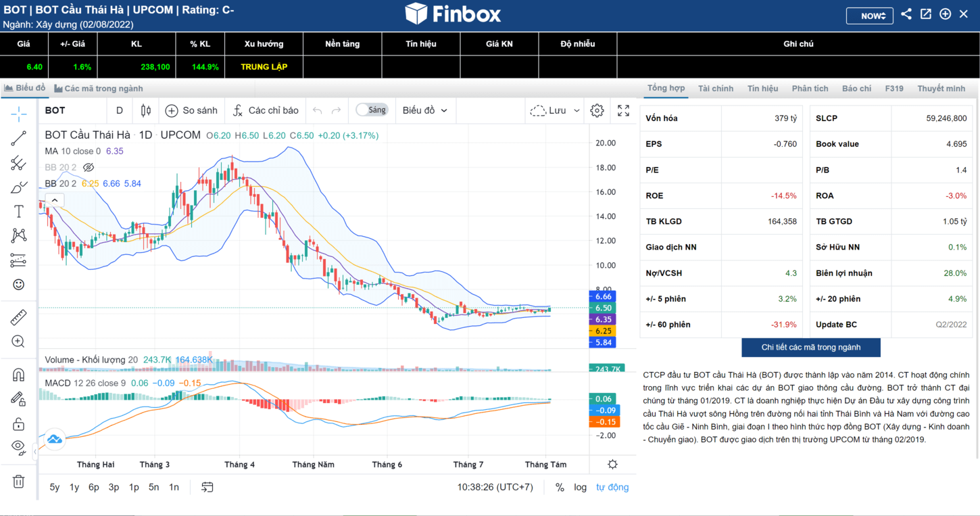Toggle tự động auto scale

(x=612, y=487)
